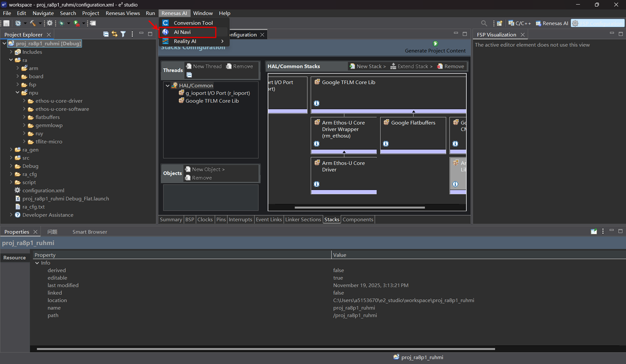Expand the ethos-u-core-driver folder
The height and width of the screenshot is (364, 626).
pos(24,101)
